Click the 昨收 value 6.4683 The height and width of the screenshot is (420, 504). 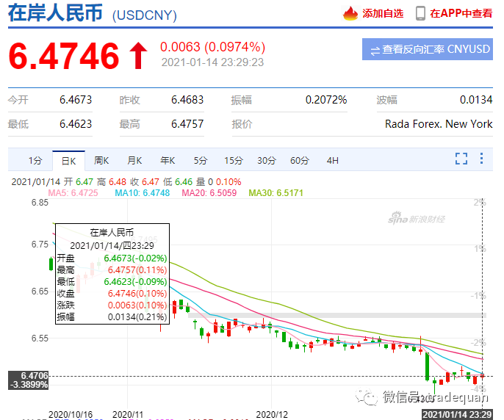pyautogui.click(x=187, y=100)
